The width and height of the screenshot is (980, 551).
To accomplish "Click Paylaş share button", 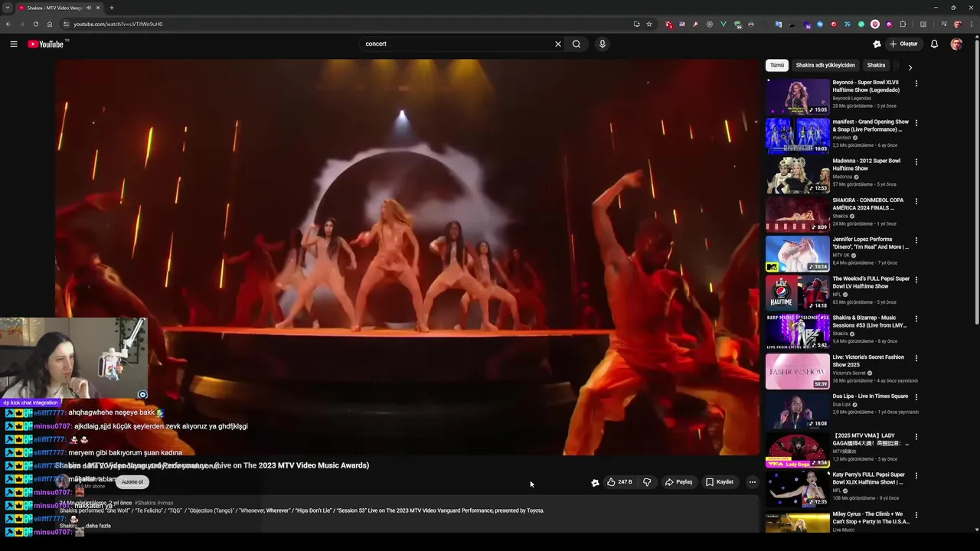I will (x=678, y=482).
